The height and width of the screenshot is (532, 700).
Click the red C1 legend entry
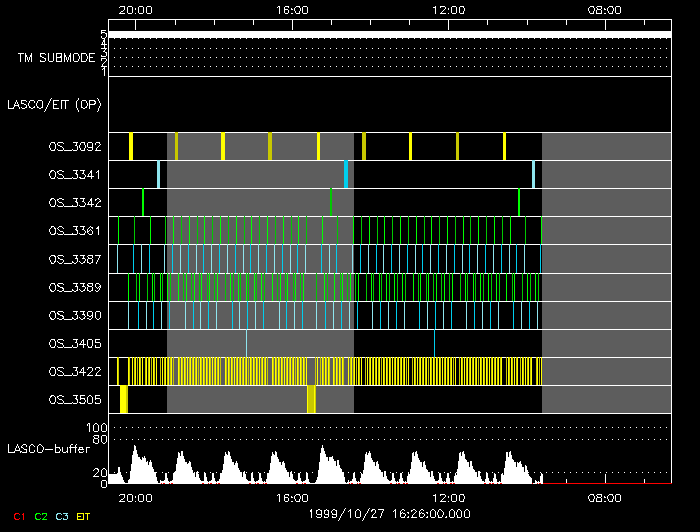click(x=18, y=516)
